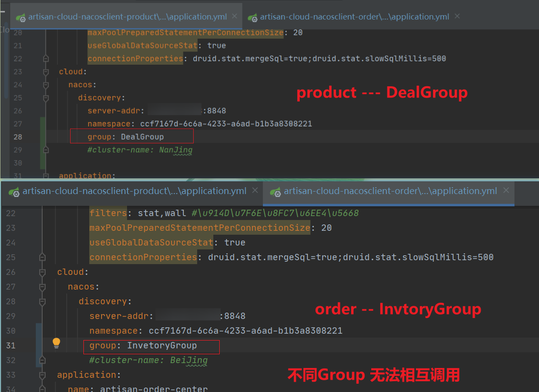Click 'discovery:' key in lower editor
539x392 pixels.
pos(105,301)
